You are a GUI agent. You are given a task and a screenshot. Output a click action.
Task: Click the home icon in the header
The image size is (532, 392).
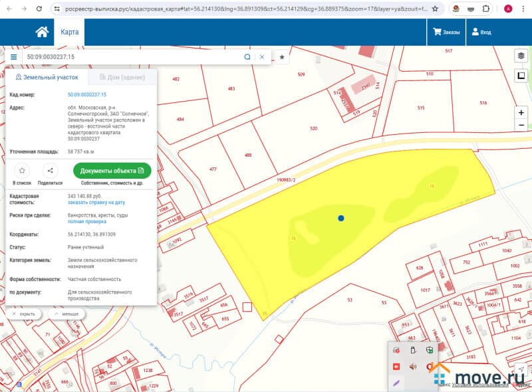click(x=42, y=32)
